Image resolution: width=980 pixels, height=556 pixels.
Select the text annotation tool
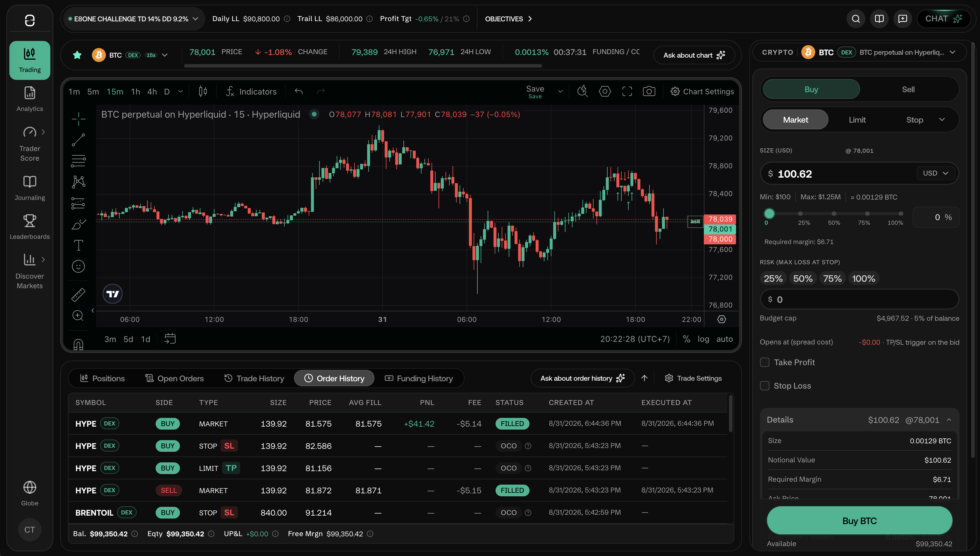point(78,245)
